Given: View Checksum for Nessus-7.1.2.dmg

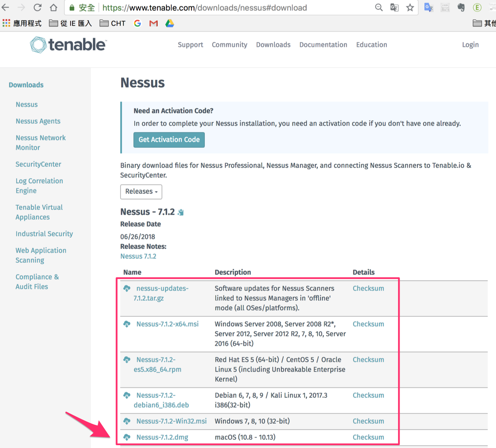Looking at the screenshot, I should [x=369, y=437].
